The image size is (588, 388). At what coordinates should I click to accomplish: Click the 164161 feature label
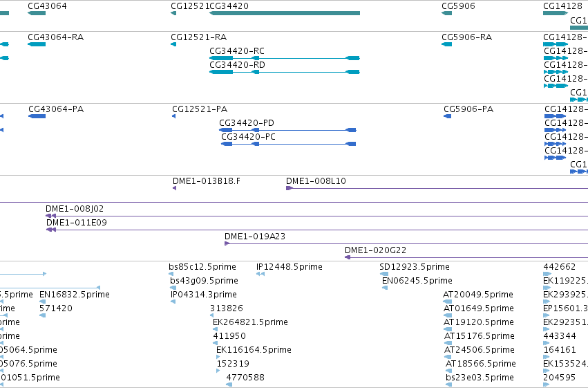tap(560, 350)
